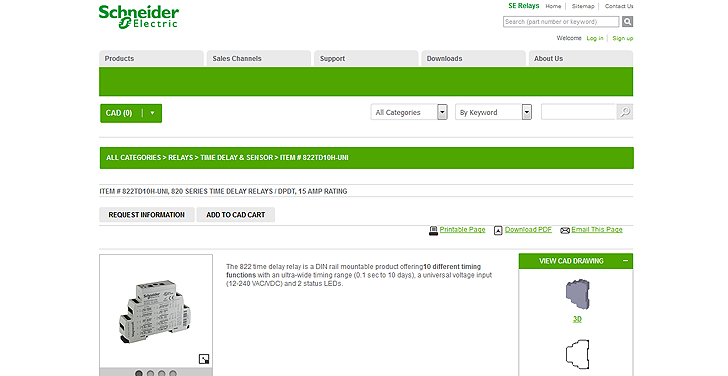The height and width of the screenshot is (376, 728).
Task: Select the first image carousel dot
Action: (139, 373)
